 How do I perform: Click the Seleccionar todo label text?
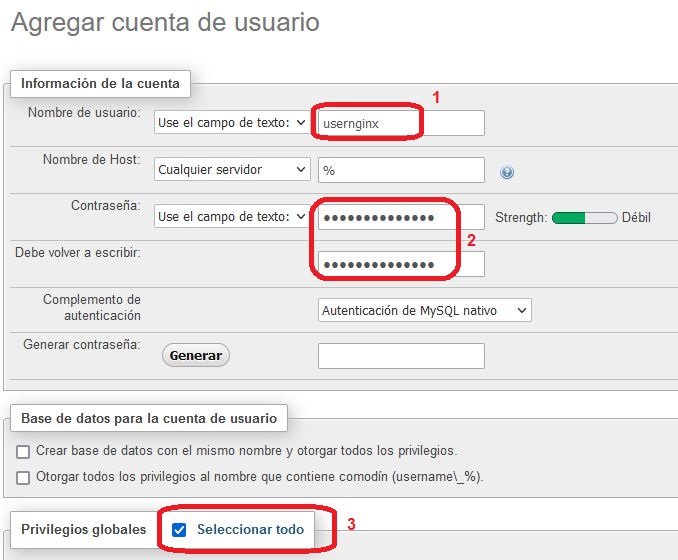(250, 530)
